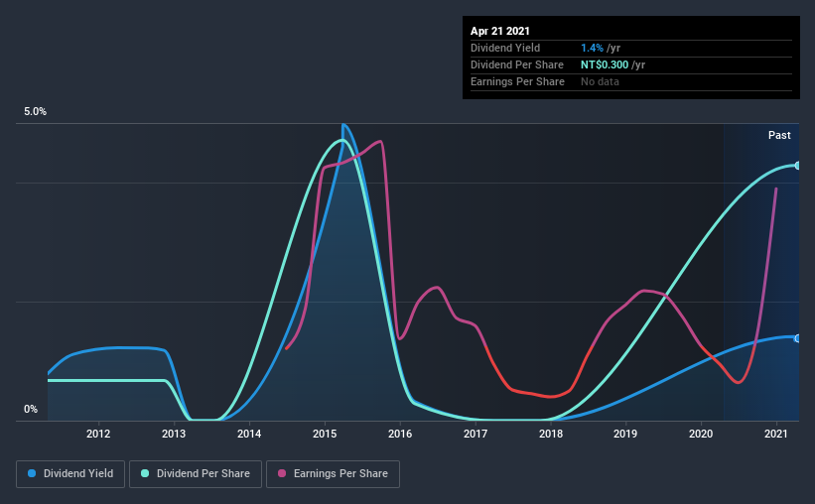The width and height of the screenshot is (815, 504).
Task: Select the Dividend Yield endpoint marker
Action: (x=797, y=338)
